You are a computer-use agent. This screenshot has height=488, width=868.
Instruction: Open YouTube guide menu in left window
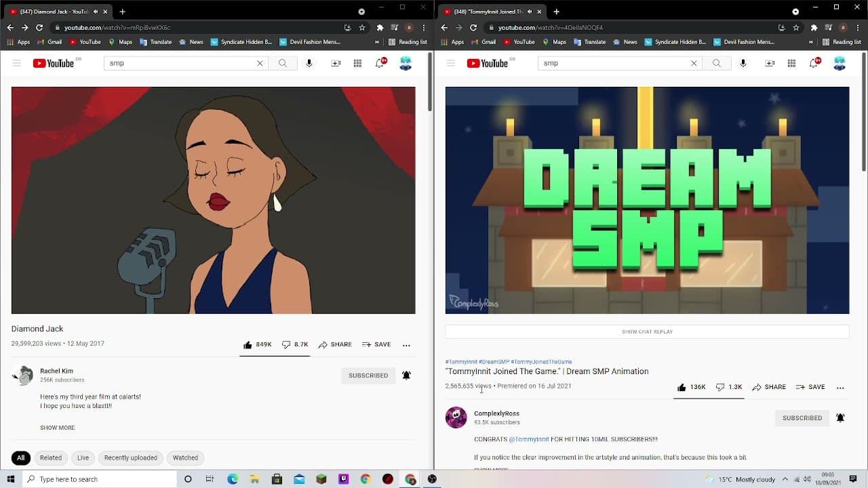coord(17,63)
